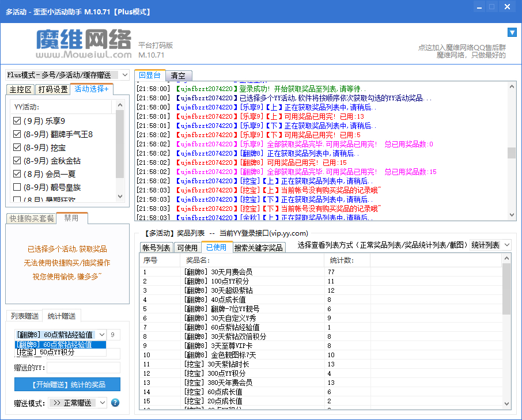Select the row [挖宝] 20点成长值
Screen dimensions: 522x420
[x=321, y=401]
